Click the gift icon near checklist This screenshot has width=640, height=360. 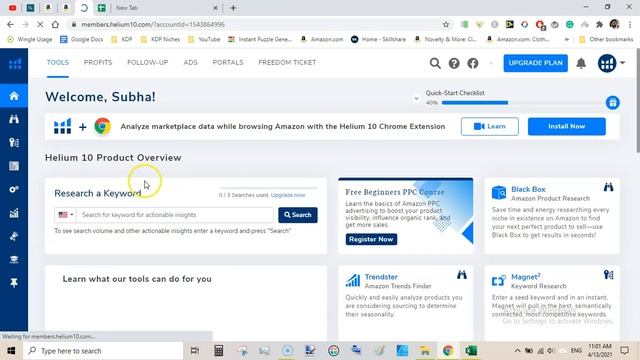point(613,102)
